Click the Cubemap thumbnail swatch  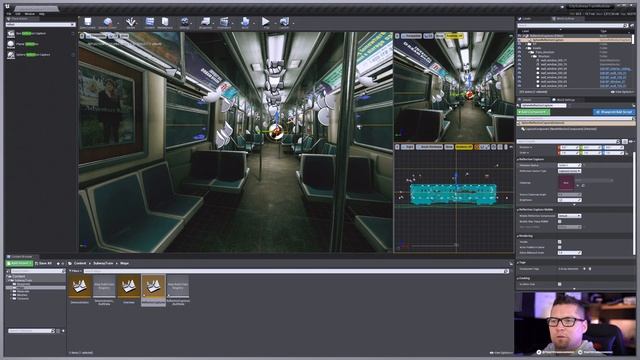pos(566,183)
